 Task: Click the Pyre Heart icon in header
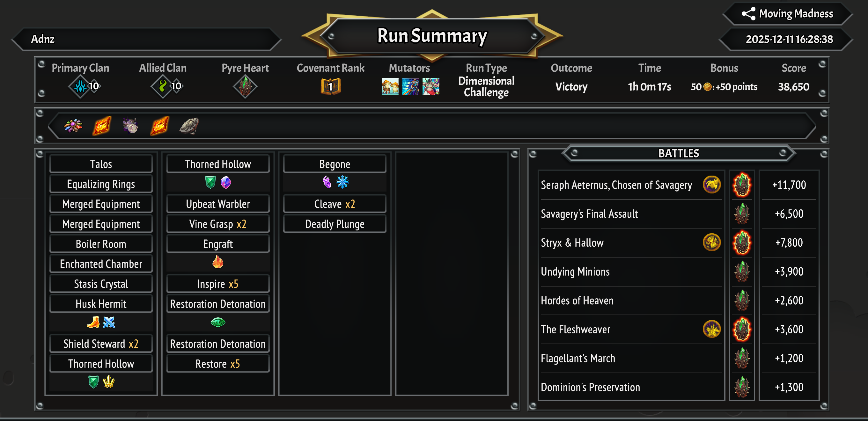click(245, 86)
